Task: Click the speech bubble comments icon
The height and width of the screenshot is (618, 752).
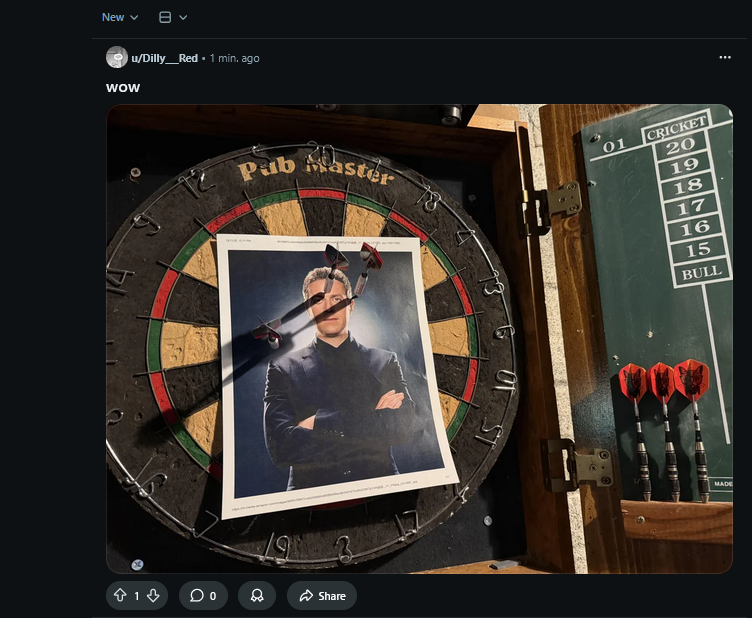Action: [196, 596]
